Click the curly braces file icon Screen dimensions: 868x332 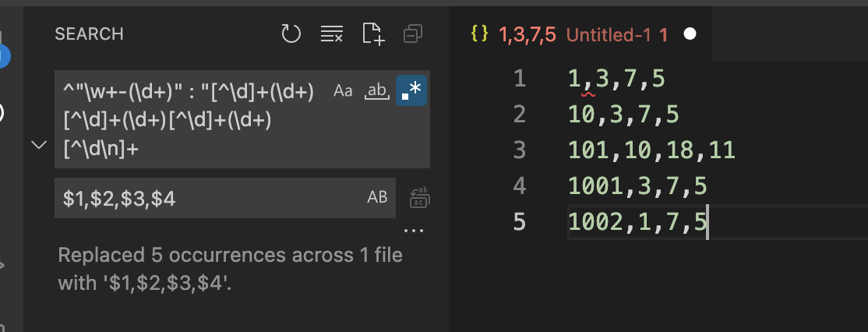[479, 34]
